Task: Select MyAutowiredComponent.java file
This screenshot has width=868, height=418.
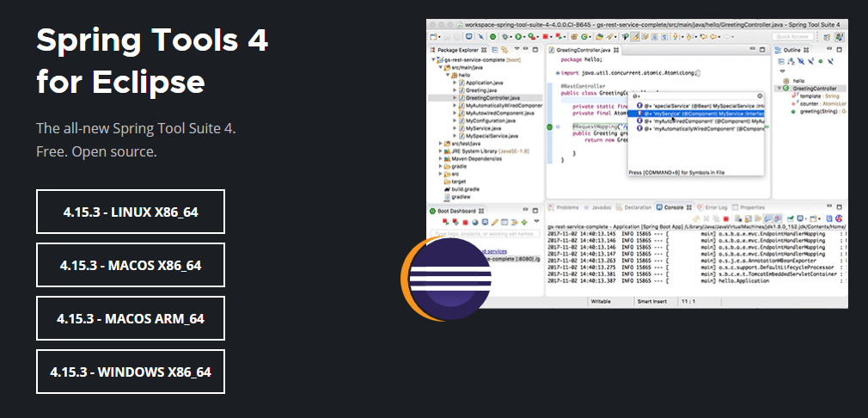Action: [498, 113]
